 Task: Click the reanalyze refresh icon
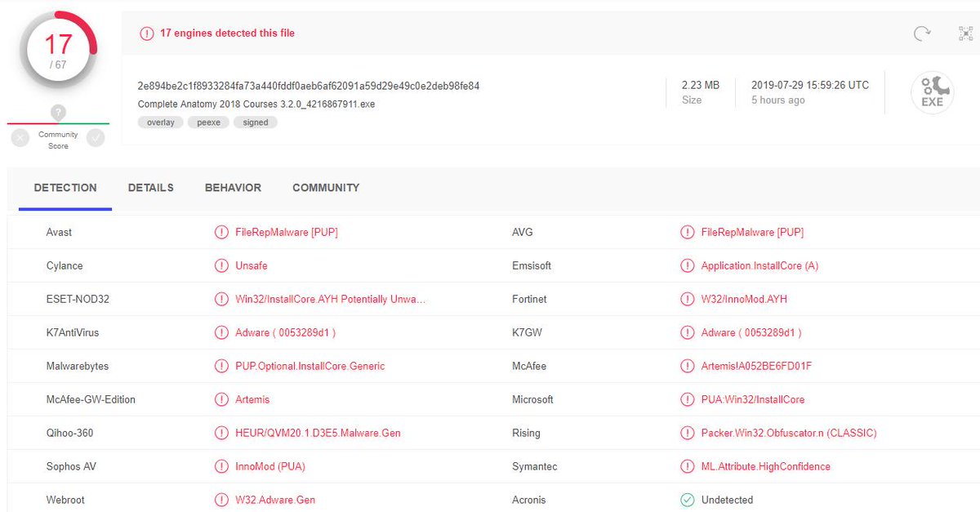tap(922, 33)
